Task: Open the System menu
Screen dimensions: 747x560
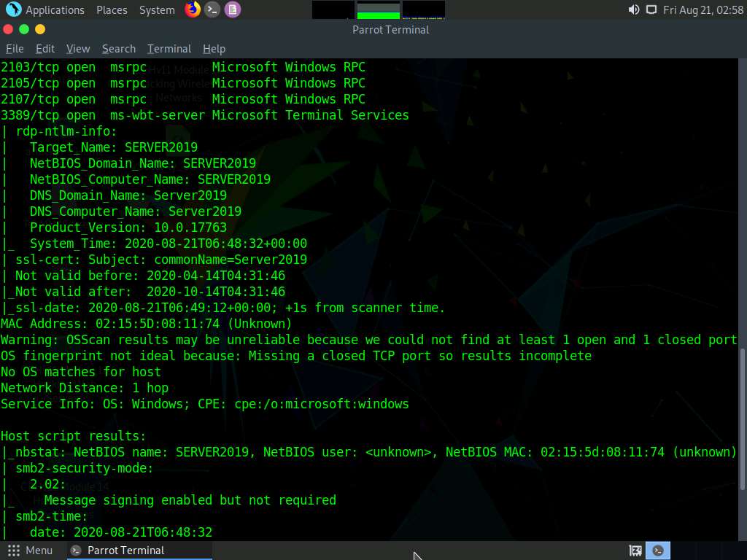Action: coord(157,10)
